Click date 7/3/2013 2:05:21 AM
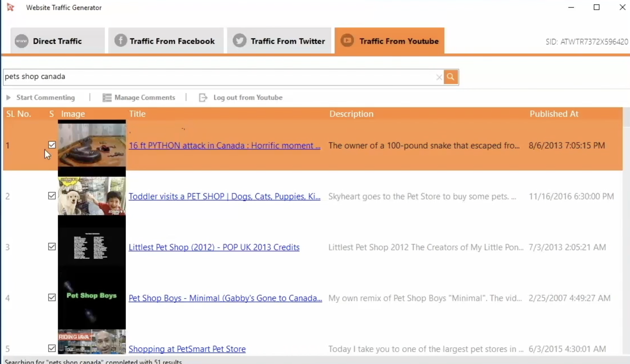This screenshot has width=630, height=364. tap(567, 247)
